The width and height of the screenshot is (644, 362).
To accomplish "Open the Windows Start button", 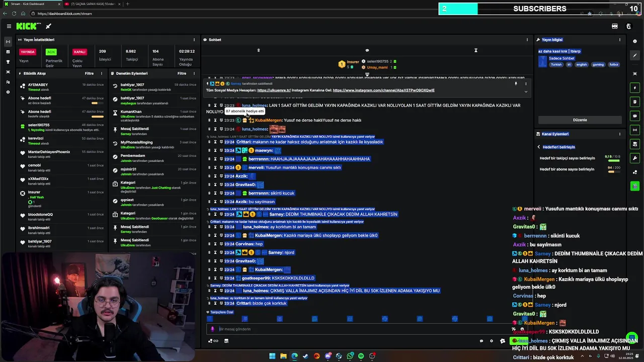I will (272, 356).
